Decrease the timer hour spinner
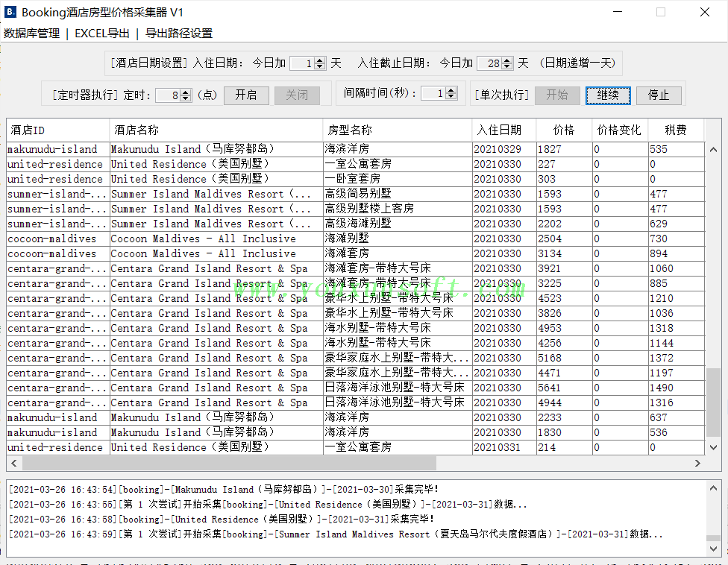The width and height of the screenshot is (728, 565). click(x=186, y=98)
